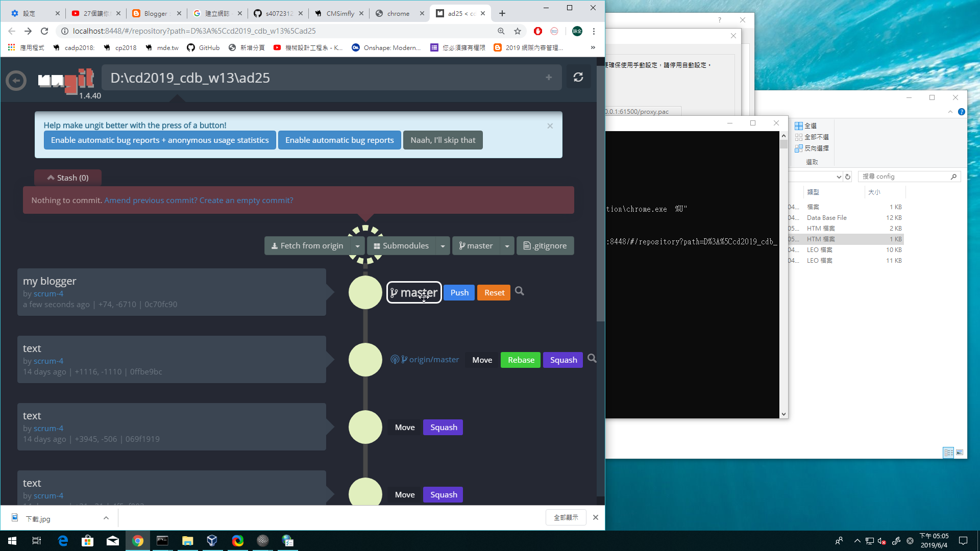980x551 pixels.
Task: Click Squash beside the 069f1919 commit
Action: [x=443, y=427]
